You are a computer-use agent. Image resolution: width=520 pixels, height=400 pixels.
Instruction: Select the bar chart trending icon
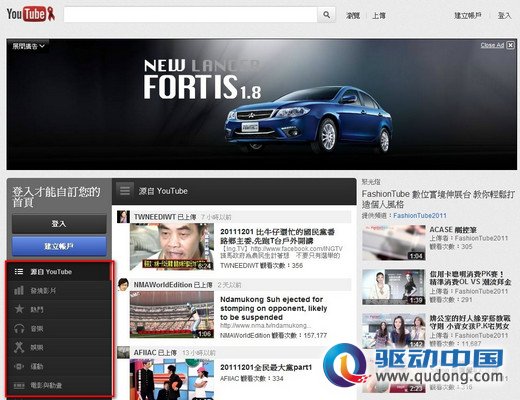pyautogui.click(x=19, y=290)
